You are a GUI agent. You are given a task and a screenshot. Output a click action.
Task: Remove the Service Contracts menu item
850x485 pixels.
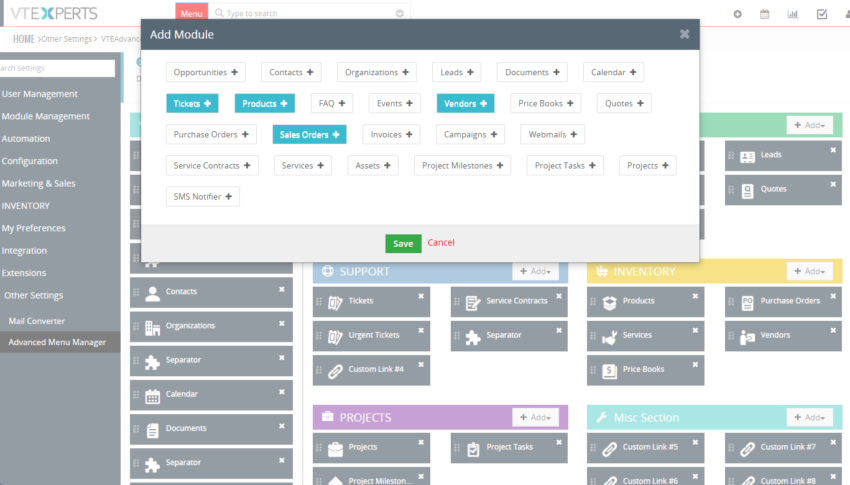(559, 296)
